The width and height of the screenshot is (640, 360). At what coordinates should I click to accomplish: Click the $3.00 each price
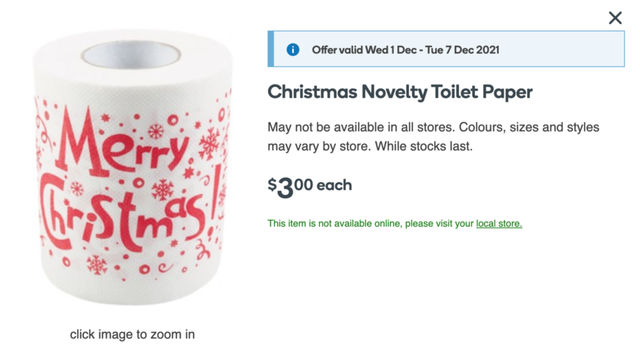[310, 187]
